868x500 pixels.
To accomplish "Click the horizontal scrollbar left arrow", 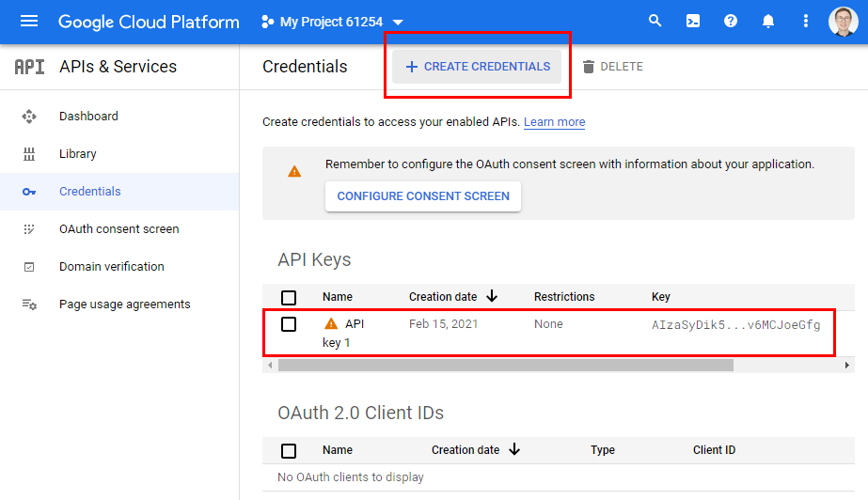I will 270,365.
